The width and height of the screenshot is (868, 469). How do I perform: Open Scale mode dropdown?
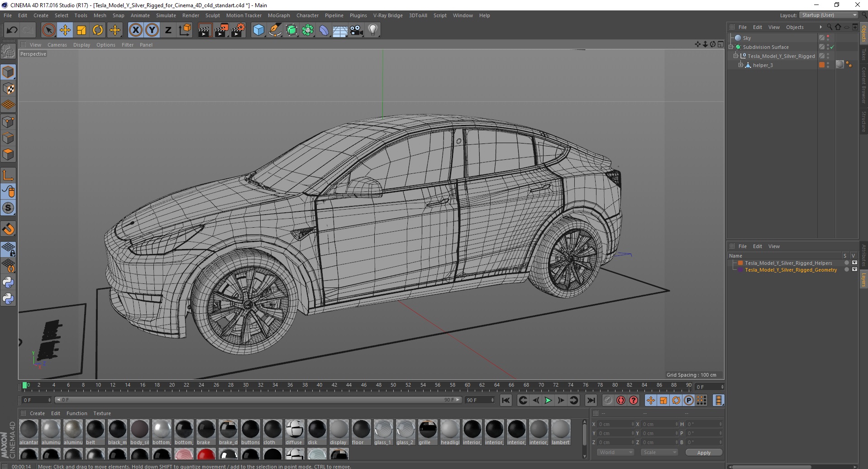(659, 452)
